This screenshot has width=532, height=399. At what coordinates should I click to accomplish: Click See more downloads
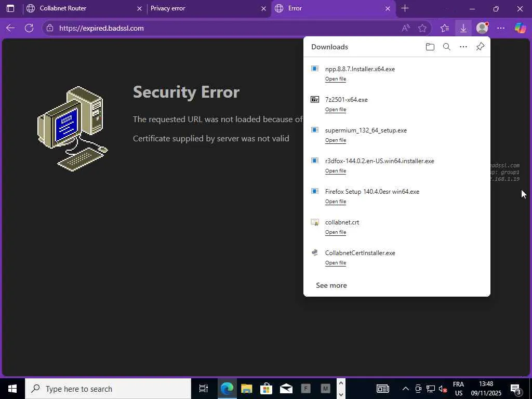(331, 285)
